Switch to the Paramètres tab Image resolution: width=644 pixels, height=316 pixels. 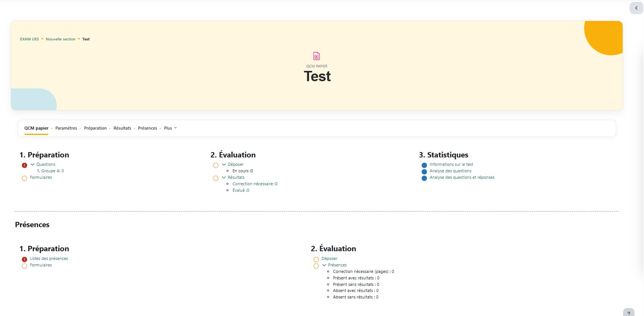(66, 128)
